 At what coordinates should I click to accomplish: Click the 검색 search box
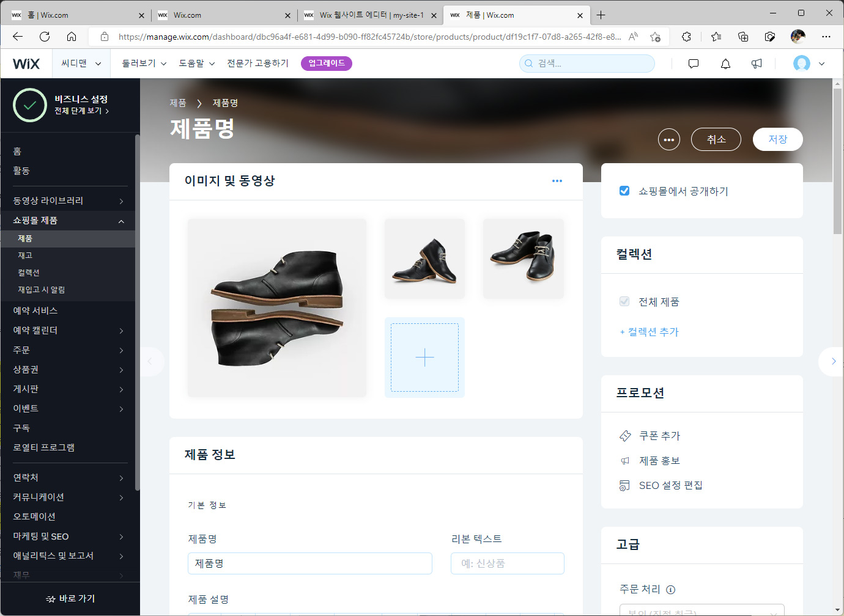coord(587,64)
